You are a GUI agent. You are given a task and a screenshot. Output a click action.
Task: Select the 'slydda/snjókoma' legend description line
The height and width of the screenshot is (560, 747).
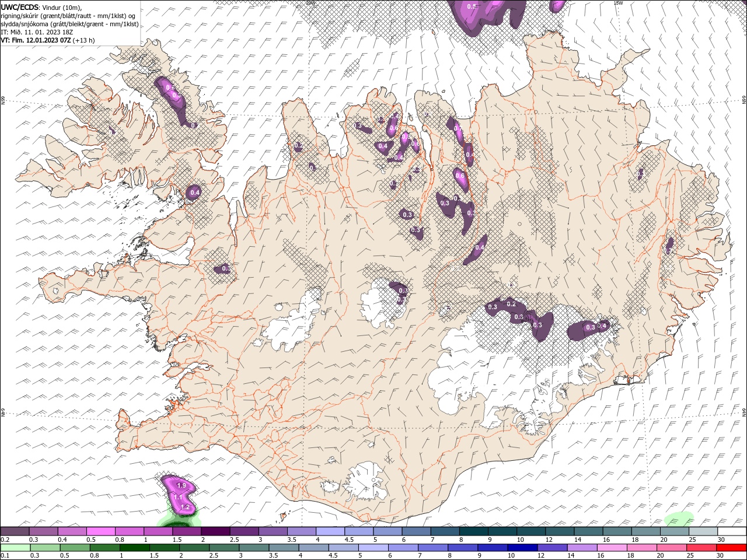[x=69, y=24]
